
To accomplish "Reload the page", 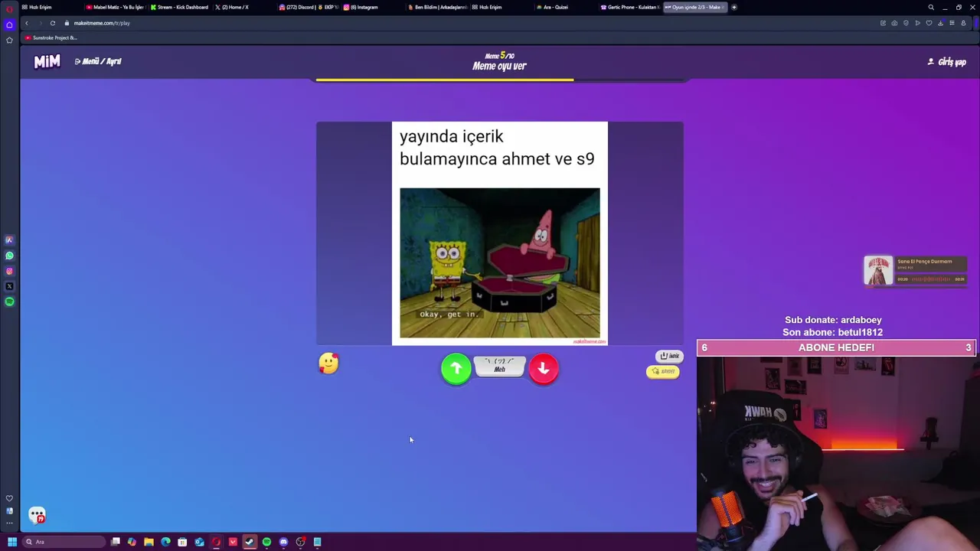I will point(53,23).
